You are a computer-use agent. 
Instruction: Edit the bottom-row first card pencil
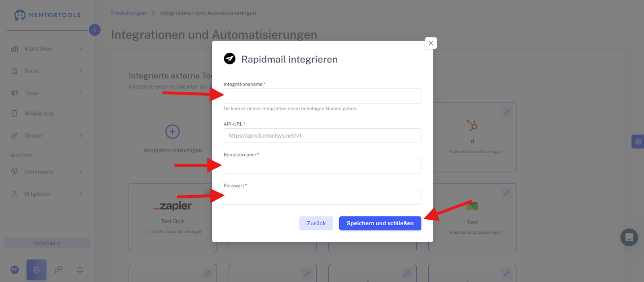coord(207,274)
